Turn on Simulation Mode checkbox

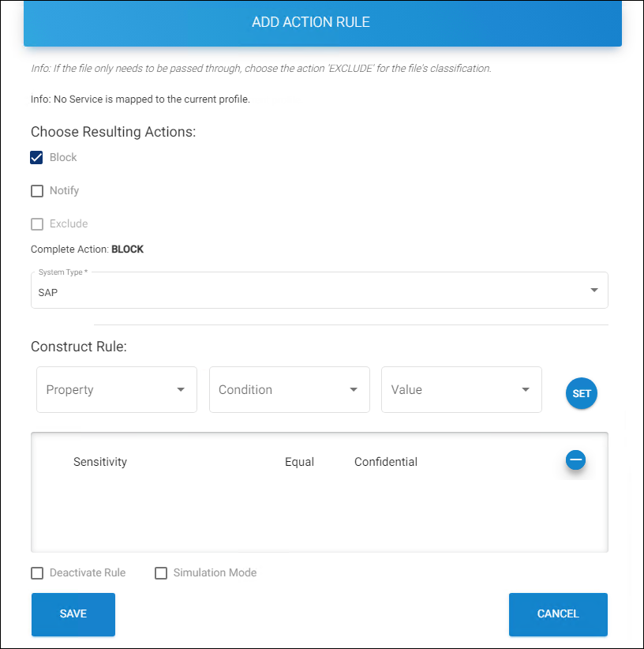pos(161,573)
